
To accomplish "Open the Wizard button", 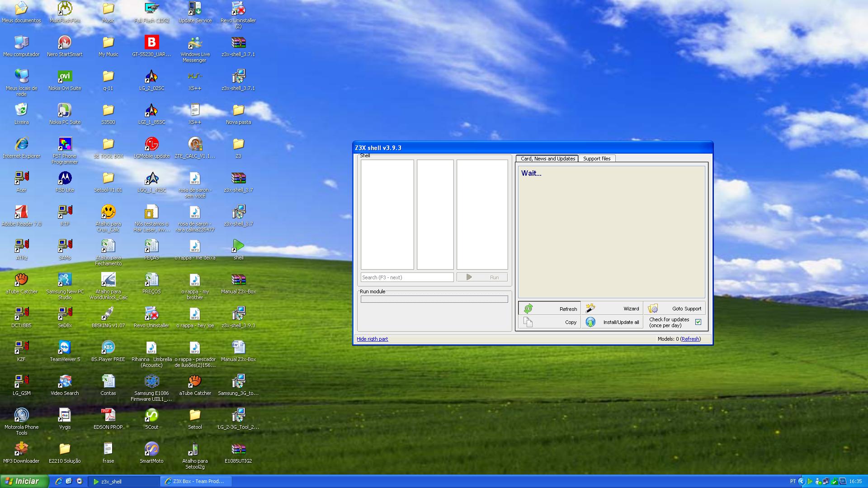I will 612,309.
